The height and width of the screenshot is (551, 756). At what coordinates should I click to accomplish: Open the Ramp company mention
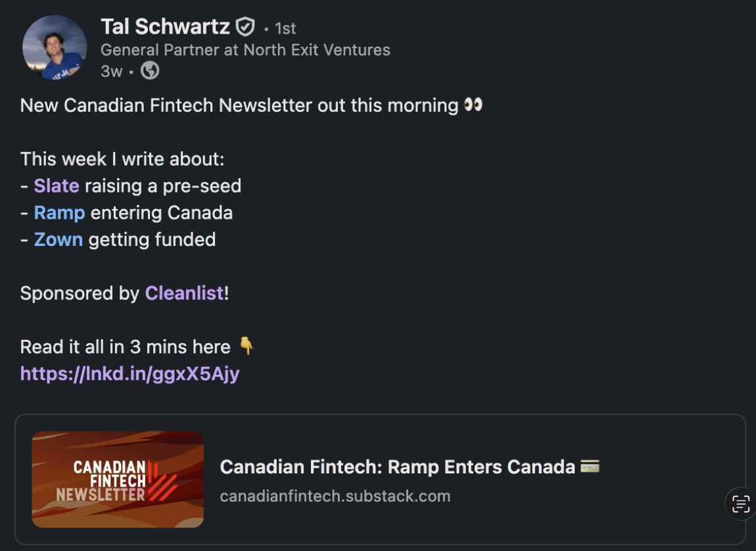tap(59, 213)
